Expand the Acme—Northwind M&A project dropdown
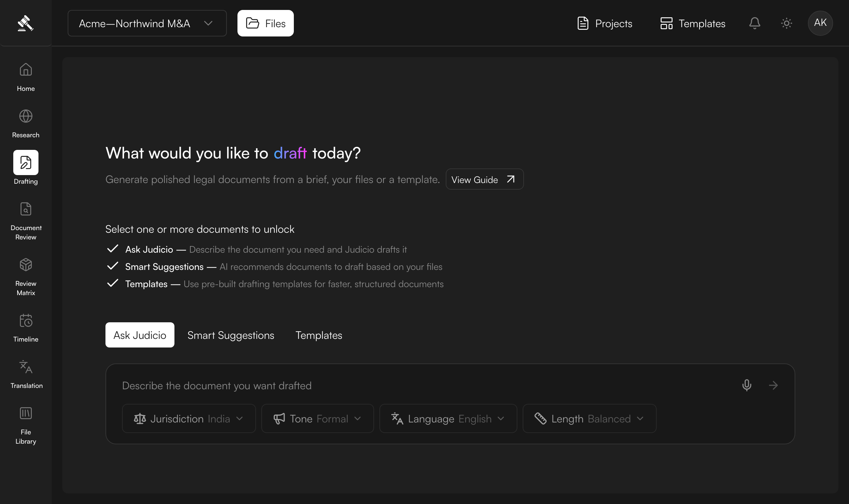This screenshot has height=504, width=849. coord(147,23)
